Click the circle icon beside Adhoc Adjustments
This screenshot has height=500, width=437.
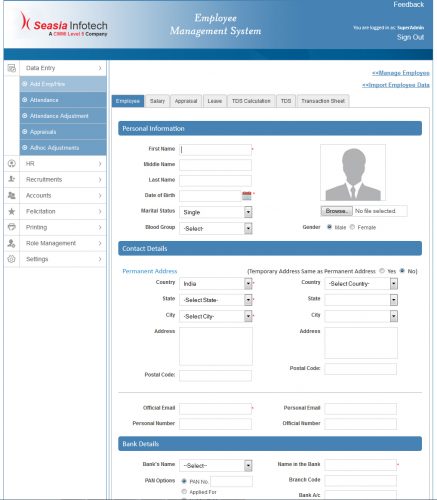click(25, 147)
